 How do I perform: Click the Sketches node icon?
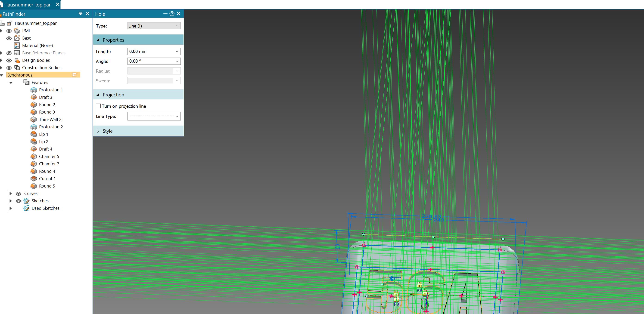(26, 201)
